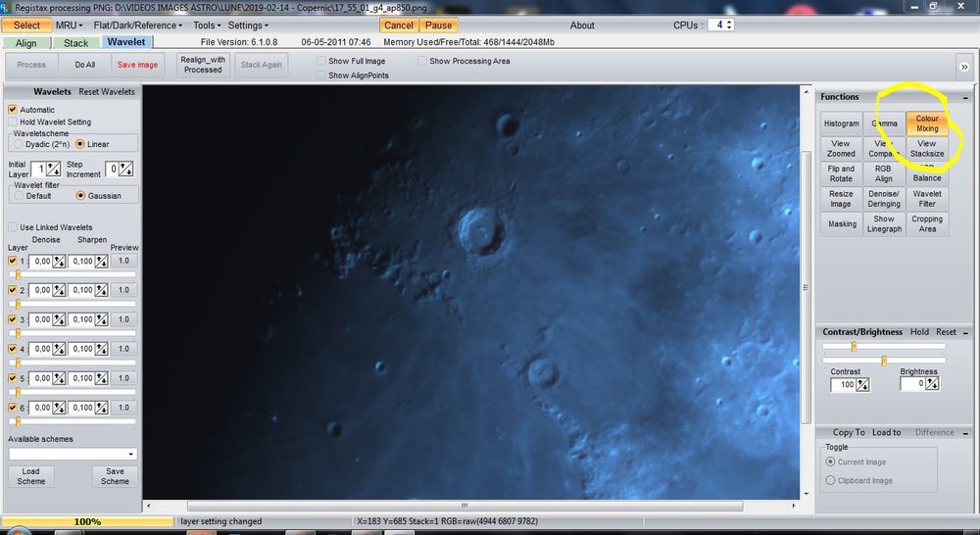Image resolution: width=980 pixels, height=535 pixels.
Task: Click Reset Wavelets
Action: (x=106, y=91)
